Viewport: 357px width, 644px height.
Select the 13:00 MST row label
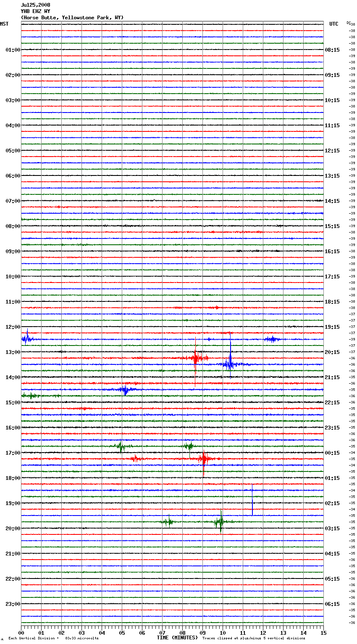tap(13, 352)
